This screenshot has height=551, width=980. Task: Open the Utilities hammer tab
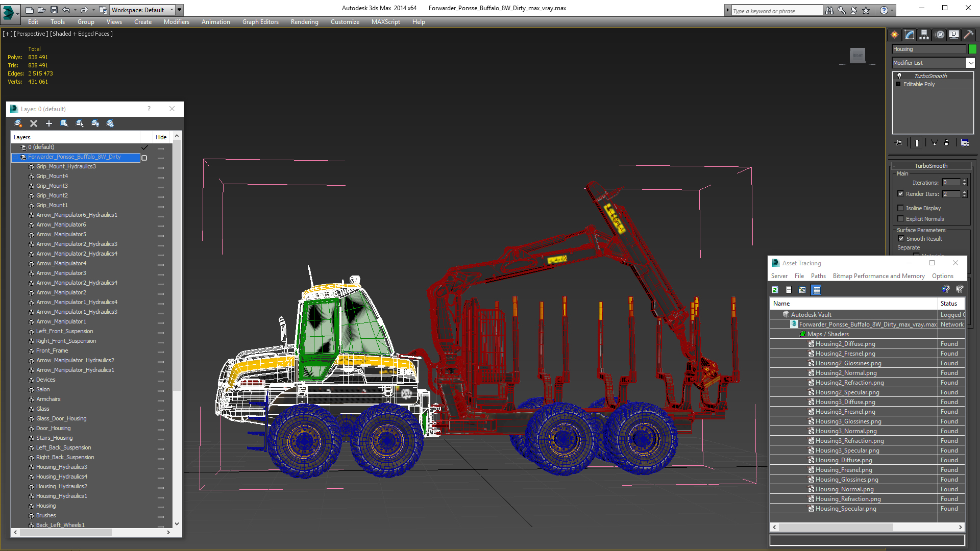pyautogui.click(x=968, y=35)
